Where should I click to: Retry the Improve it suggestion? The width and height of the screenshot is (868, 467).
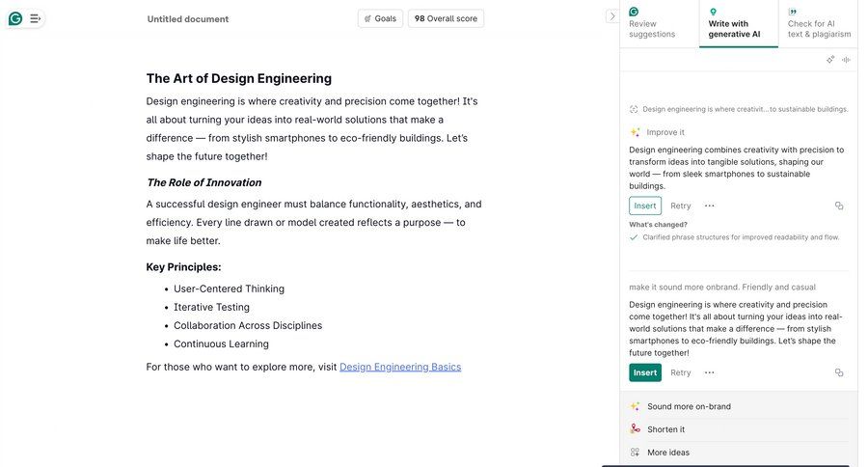[680, 206]
